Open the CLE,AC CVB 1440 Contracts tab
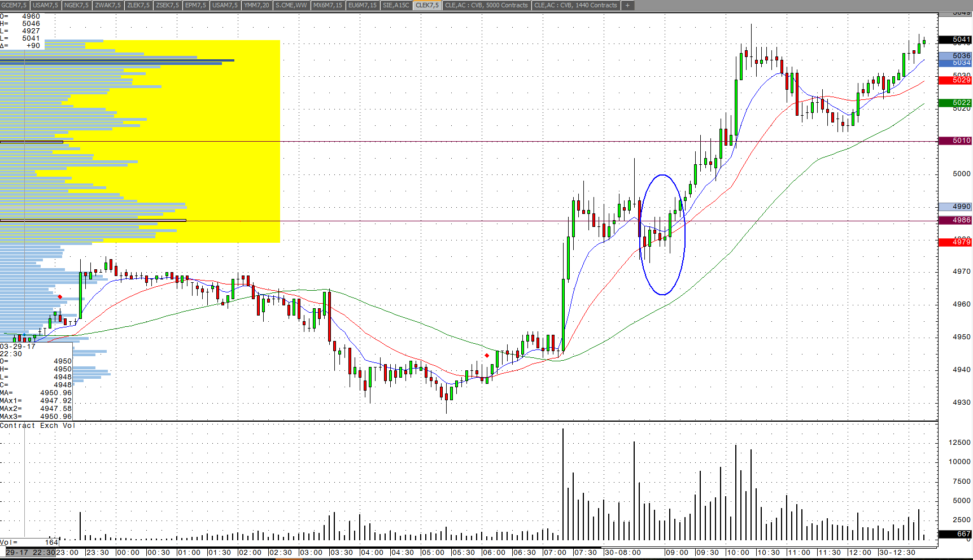Image resolution: width=973 pixels, height=560 pixels. [x=576, y=5]
